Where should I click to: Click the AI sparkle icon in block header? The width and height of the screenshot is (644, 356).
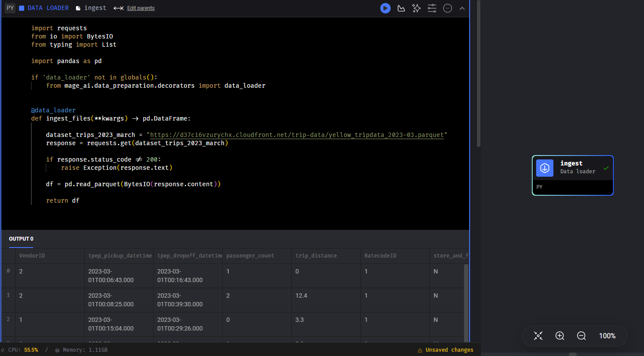tap(417, 8)
